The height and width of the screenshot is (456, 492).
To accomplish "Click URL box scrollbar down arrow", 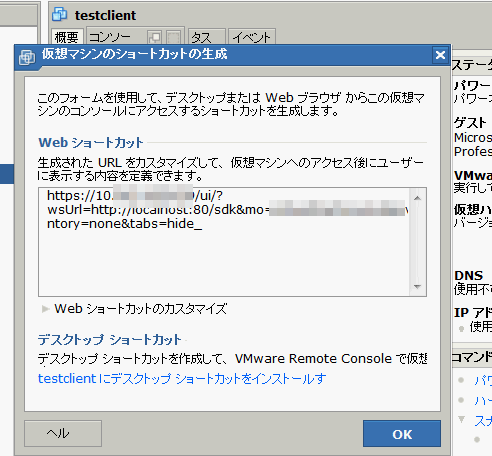I will coord(417,286).
